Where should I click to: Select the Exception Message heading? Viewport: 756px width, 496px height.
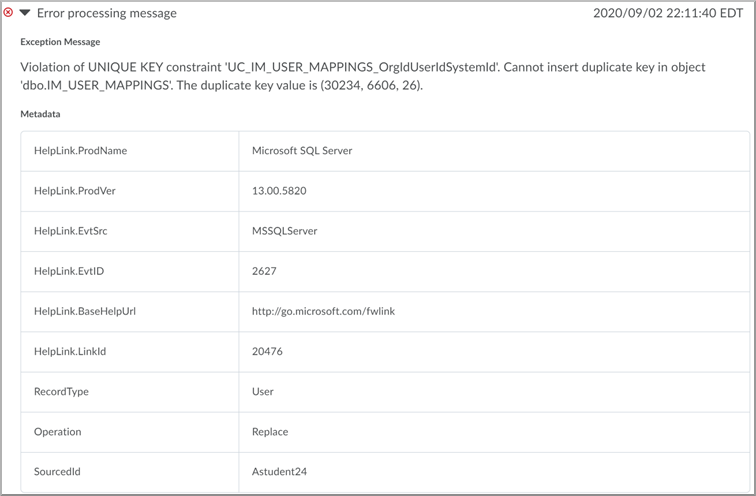pos(60,42)
